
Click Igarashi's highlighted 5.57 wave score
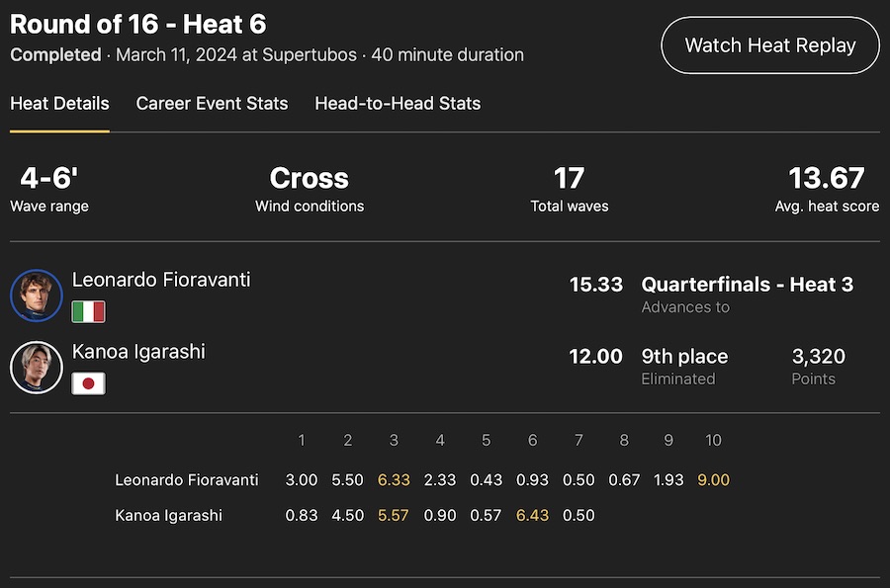pos(394,515)
